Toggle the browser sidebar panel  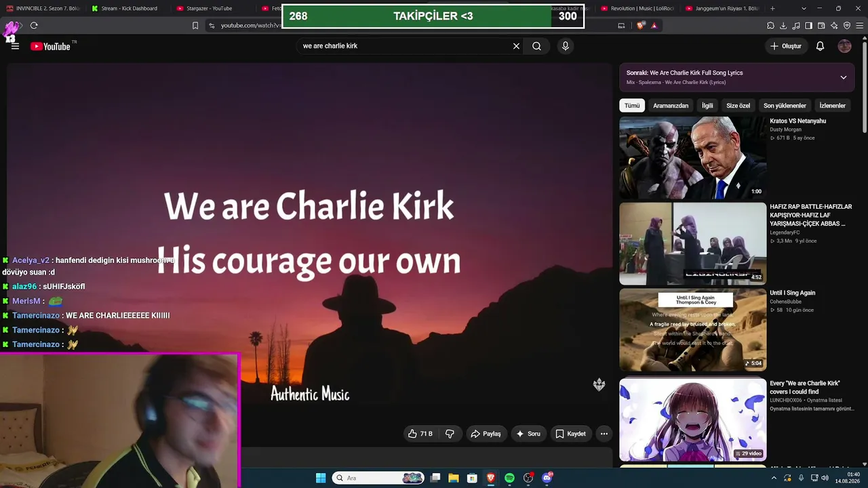pos(808,26)
